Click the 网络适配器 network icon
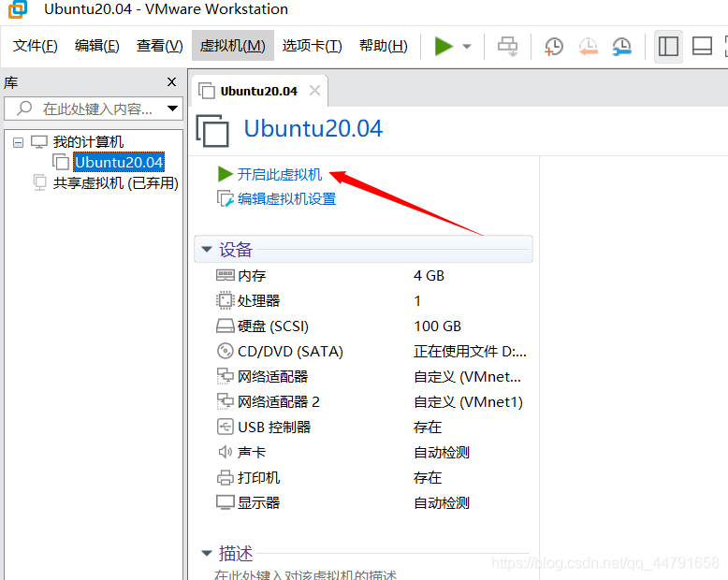This screenshot has width=728, height=580. (x=226, y=376)
